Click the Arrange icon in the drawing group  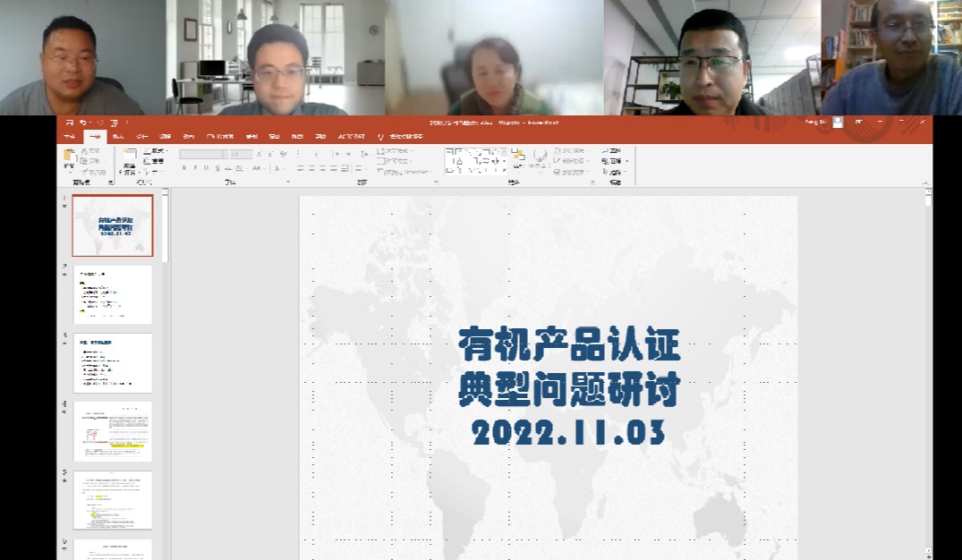[x=517, y=159]
